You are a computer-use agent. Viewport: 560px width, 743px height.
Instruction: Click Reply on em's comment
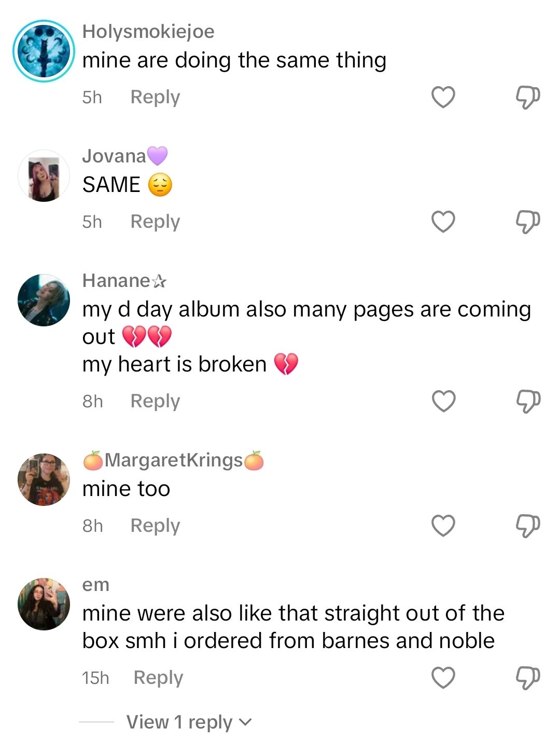click(x=157, y=678)
